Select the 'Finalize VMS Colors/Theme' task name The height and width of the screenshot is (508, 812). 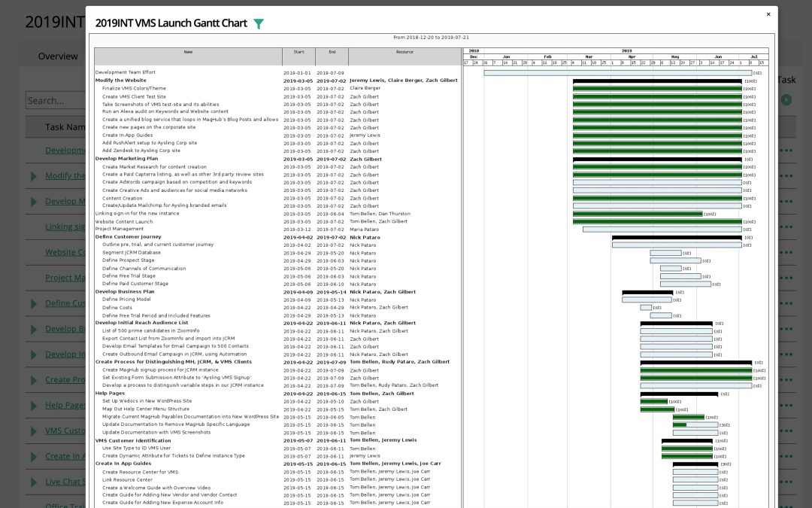tap(134, 88)
